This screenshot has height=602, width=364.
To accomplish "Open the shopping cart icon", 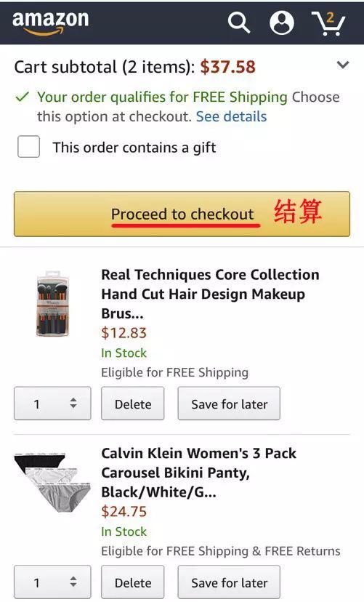I will pos(328,23).
